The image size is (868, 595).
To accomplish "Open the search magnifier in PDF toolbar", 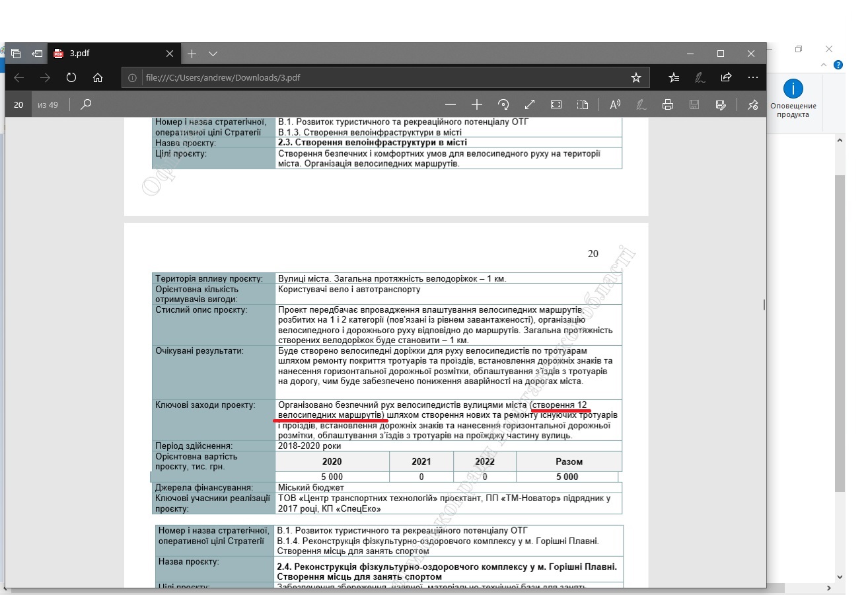I will point(86,104).
